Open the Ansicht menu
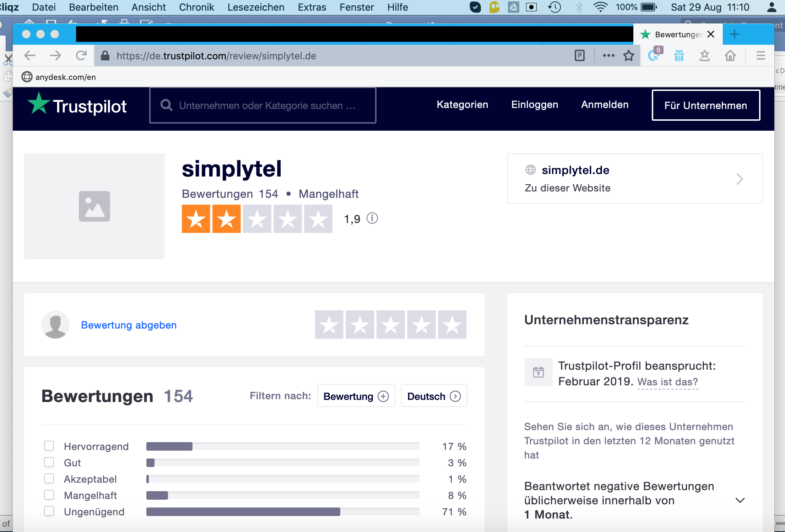This screenshot has width=785, height=532. tap(148, 7)
